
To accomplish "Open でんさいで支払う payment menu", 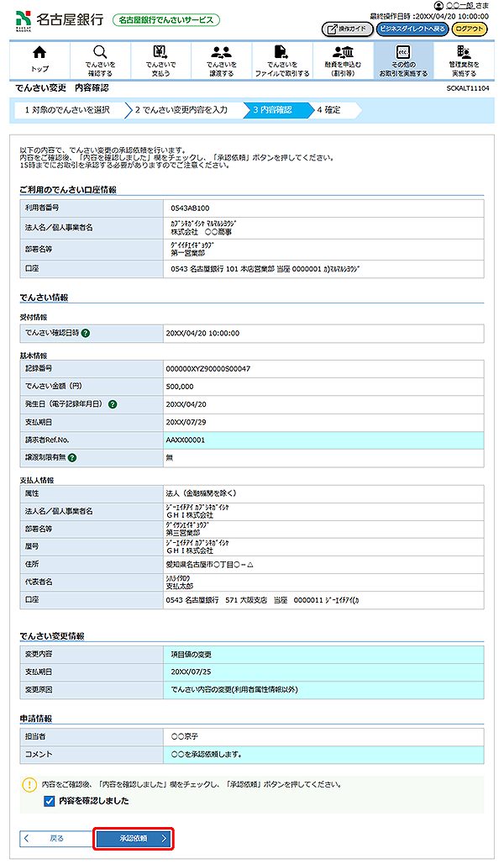I will (x=160, y=61).
